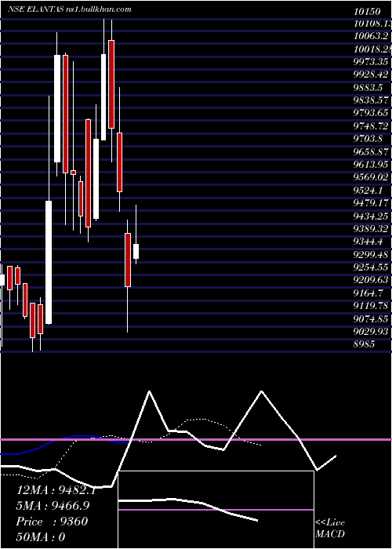Select the 9524.1 price axis label
Image resolution: width=392 pixels, height=549 pixels.
[x=369, y=190]
